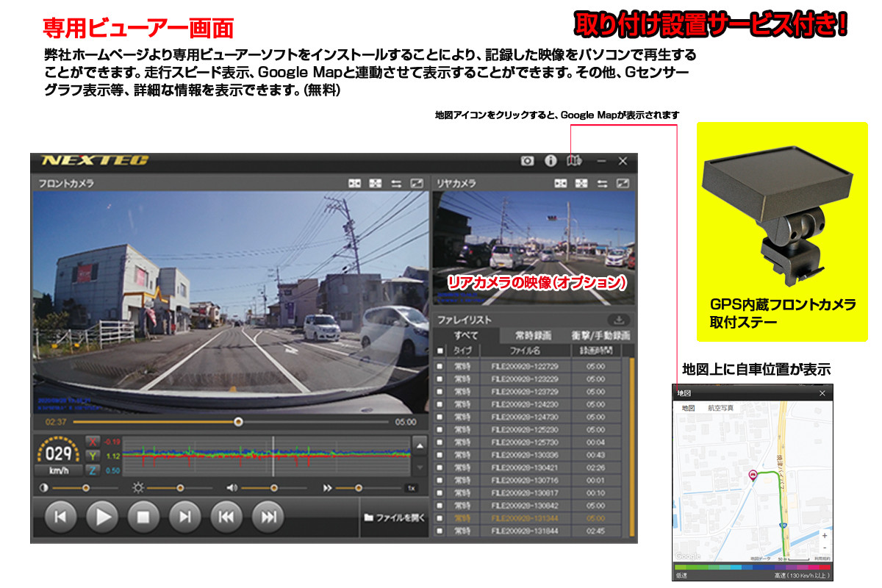Screen dimensions: 882x588
Task: Click the front camera fullscreen icon
Action: pyautogui.click(x=417, y=183)
